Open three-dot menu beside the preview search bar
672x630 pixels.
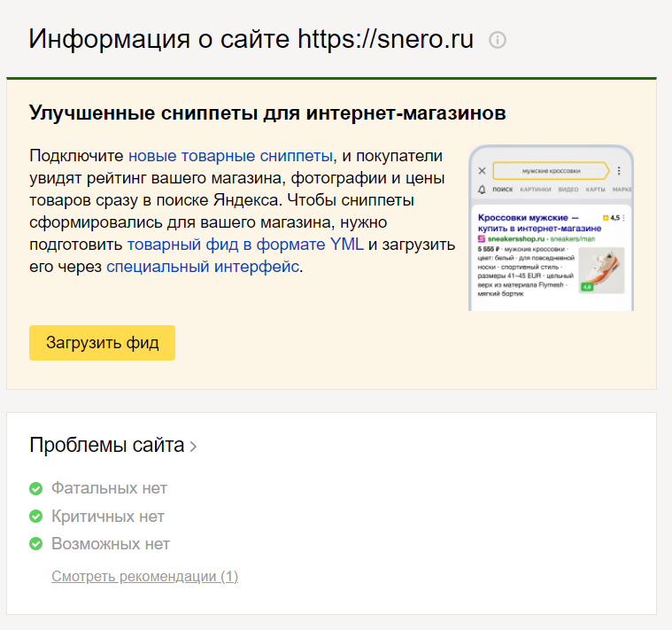tap(619, 170)
